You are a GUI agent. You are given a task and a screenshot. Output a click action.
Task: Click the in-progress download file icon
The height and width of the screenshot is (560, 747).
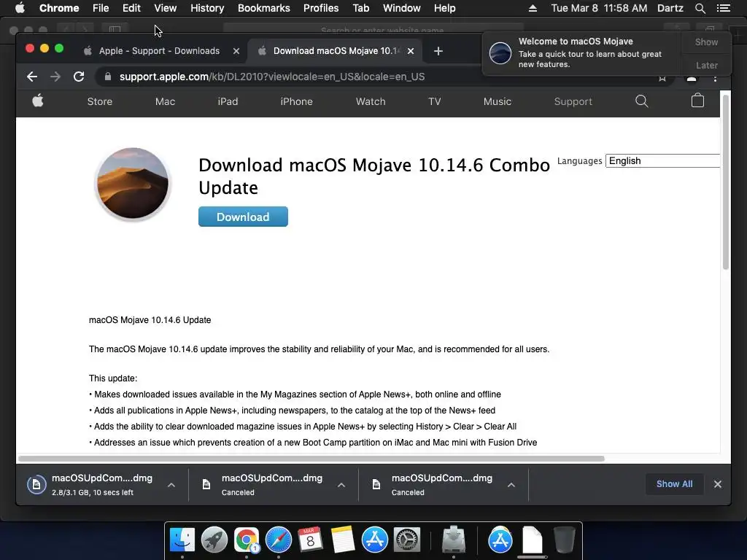tap(36, 485)
